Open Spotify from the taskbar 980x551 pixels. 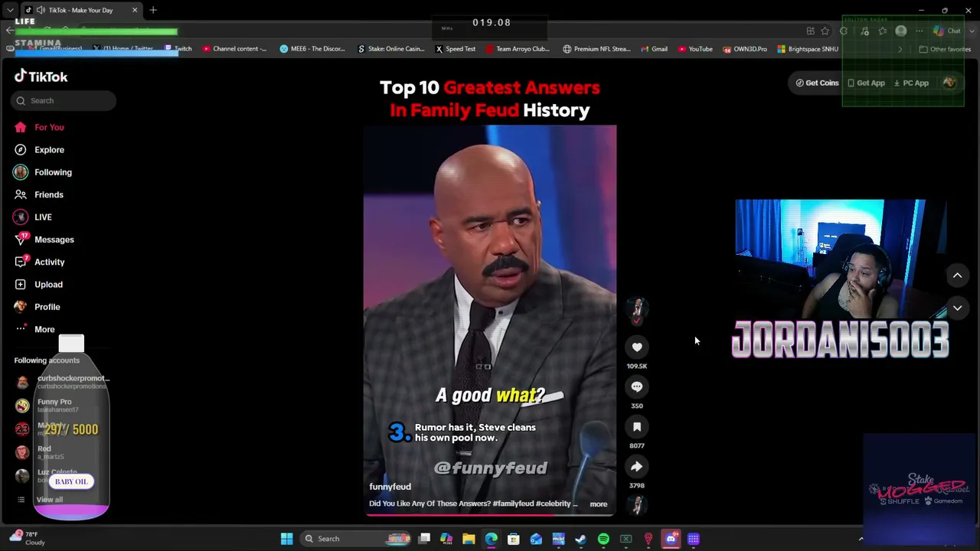pos(603,539)
